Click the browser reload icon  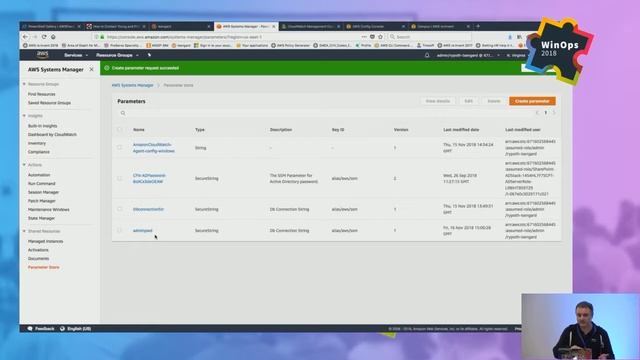pyautogui.click(x=44, y=37)
